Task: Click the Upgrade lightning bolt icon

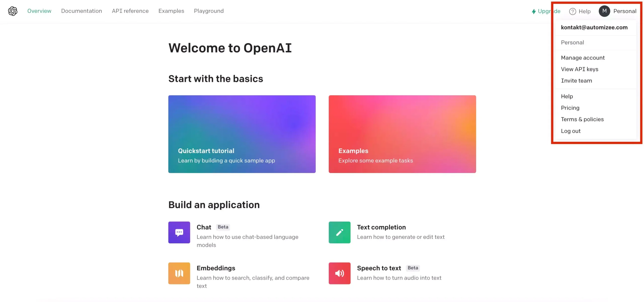Action: pyautogui.click(x=534, y=11)
